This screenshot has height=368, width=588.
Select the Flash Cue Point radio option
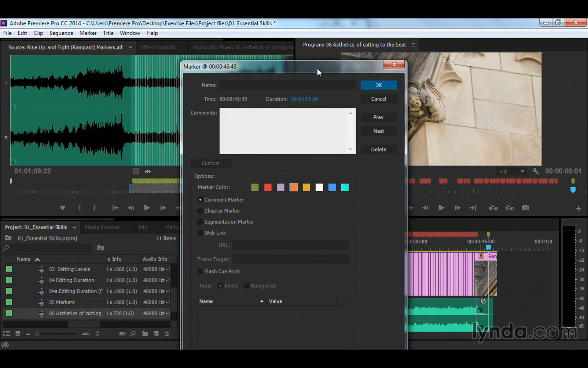(x=200, y=272)
